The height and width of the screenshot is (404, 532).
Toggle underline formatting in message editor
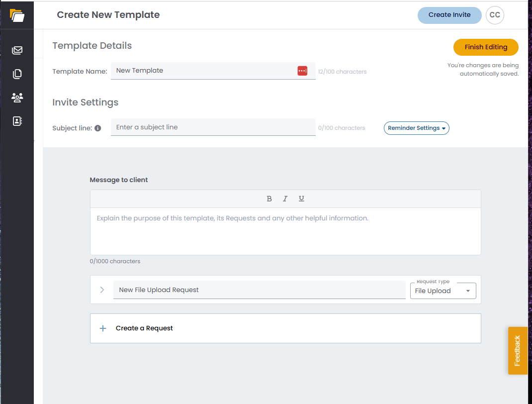point(301,199)
